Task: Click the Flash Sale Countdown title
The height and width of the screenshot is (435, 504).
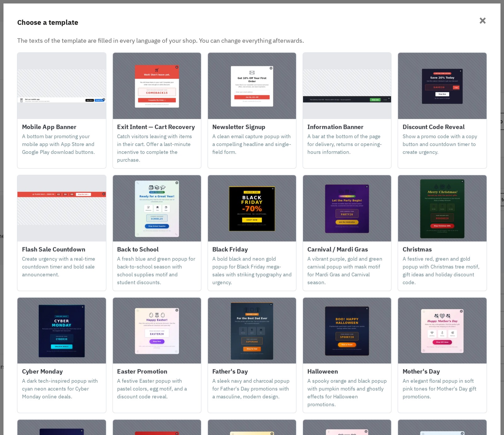Action: [x=54, y=249]
